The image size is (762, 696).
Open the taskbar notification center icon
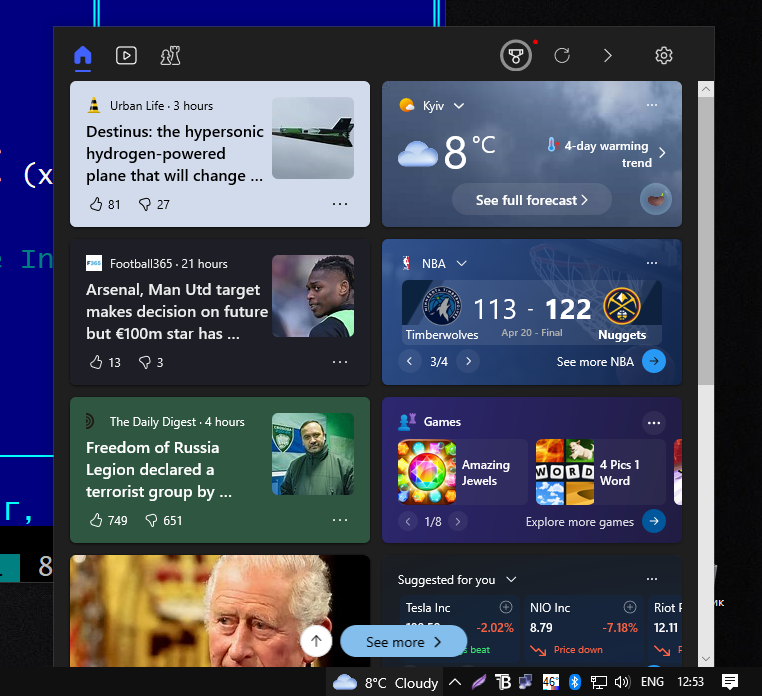click(730, 682)
